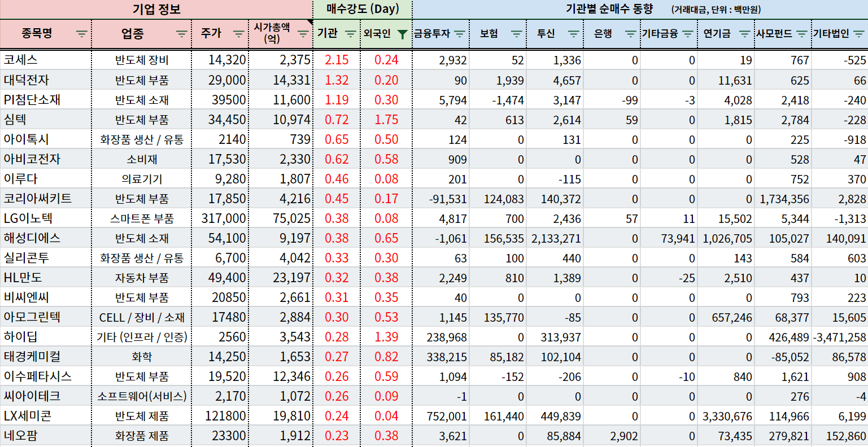Screen dimensions: 868x447
Task: Click the active green 외국인 filter icon
Action: (402, 34)
